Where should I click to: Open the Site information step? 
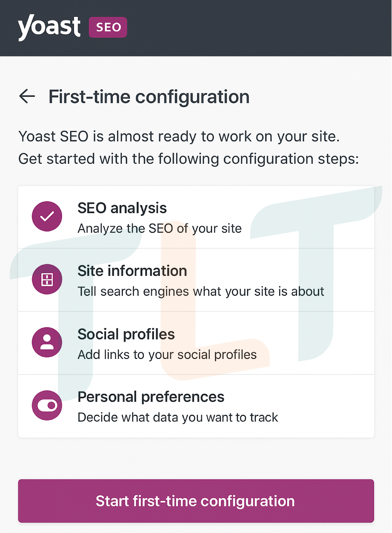pyautogui.click(x=196, y=280)
